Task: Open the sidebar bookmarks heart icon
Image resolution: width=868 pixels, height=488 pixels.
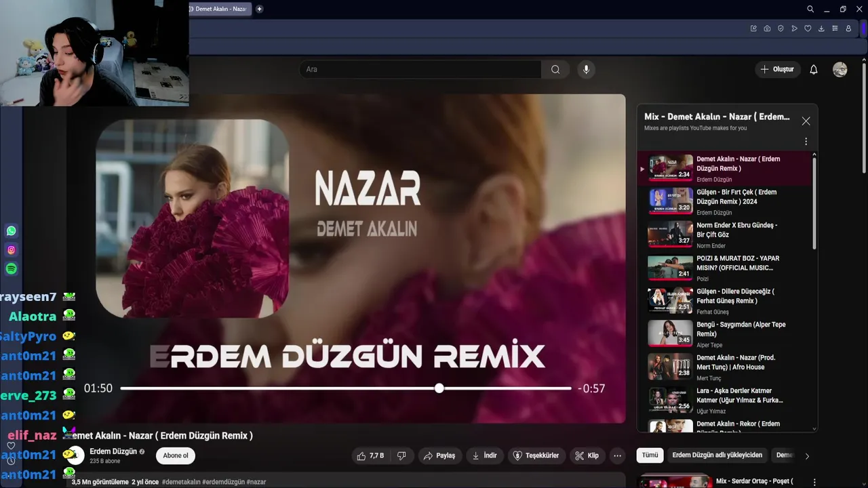Action: [x=11, y=445]
